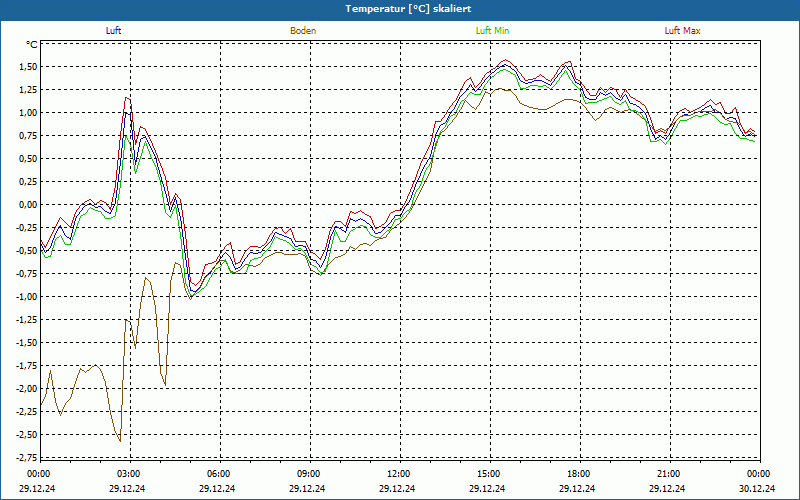
Task: Click the 1,00 y-axis value
Action: 28,113
